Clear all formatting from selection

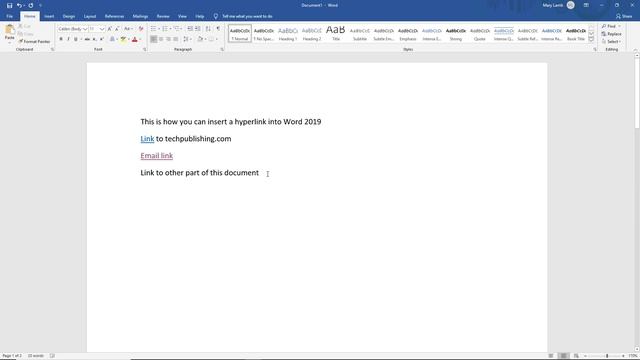click(x=141, y=29)
